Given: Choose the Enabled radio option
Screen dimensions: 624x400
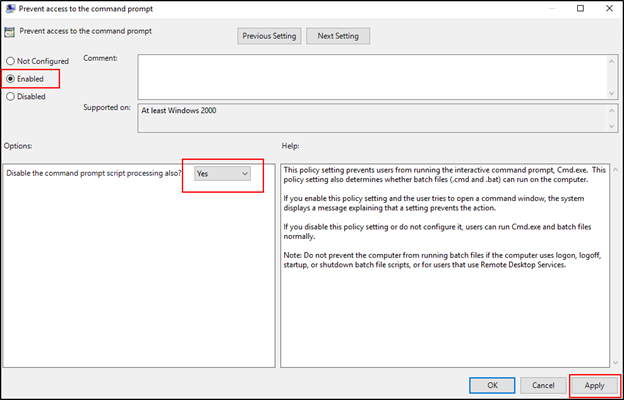Looking at the screenshot, I should (x=11, y=78).
